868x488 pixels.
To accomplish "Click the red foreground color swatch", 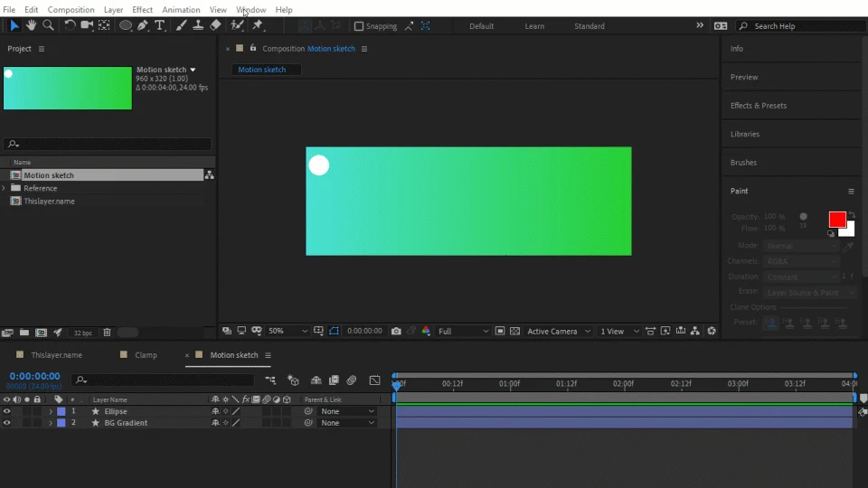I will pyautogui.click(x=837, y=220).
